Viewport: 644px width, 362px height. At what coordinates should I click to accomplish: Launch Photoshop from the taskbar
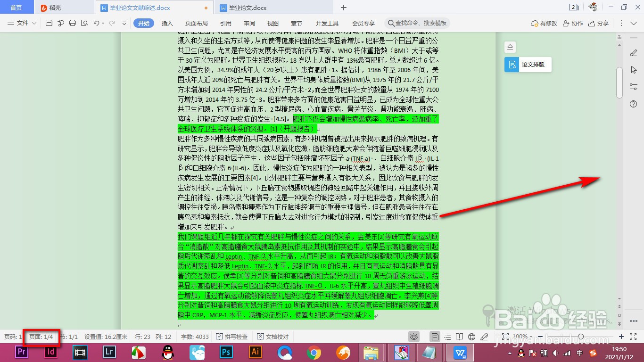pyautogui.click(x=225, y=352)
